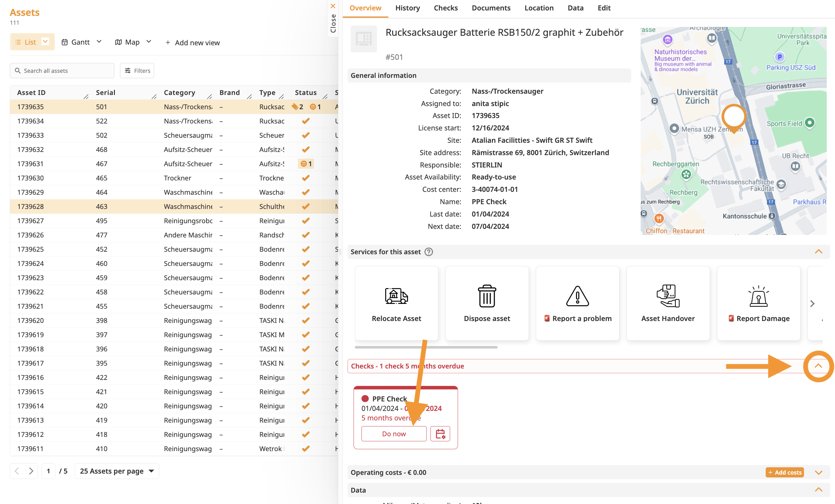Click the Add costs button
This screenshot has width=835, height=504.
coord(784,472)
